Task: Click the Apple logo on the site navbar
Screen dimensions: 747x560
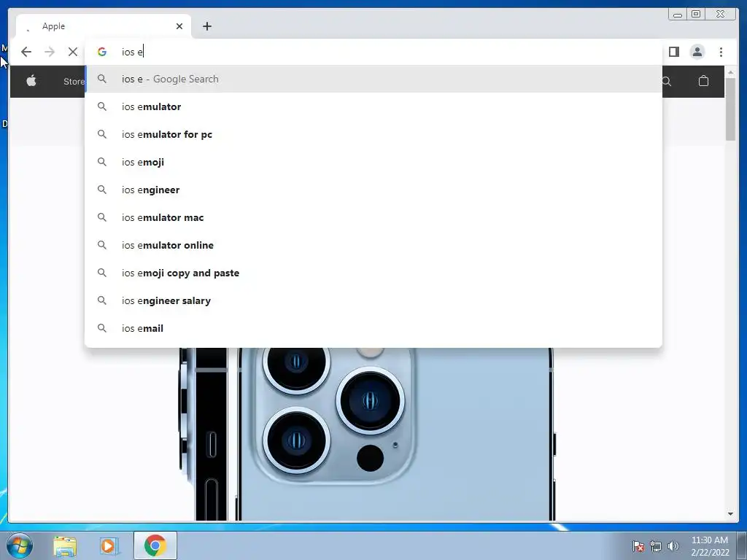Action: pyautogui.click(x=31, y=81)
